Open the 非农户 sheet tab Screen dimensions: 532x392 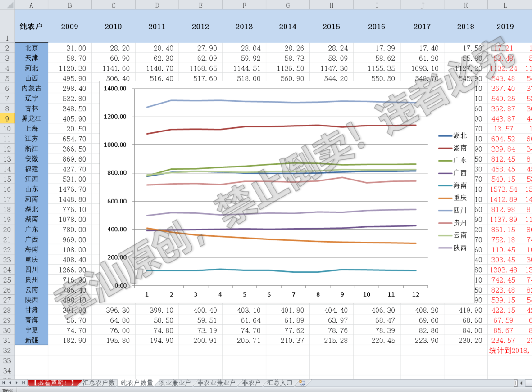click(x=251, y=383)
